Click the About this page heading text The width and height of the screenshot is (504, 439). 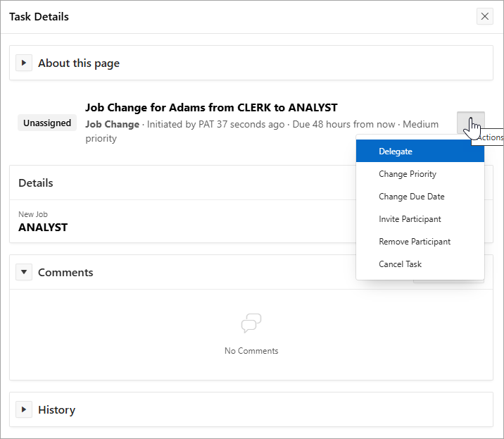pos(79,63)
